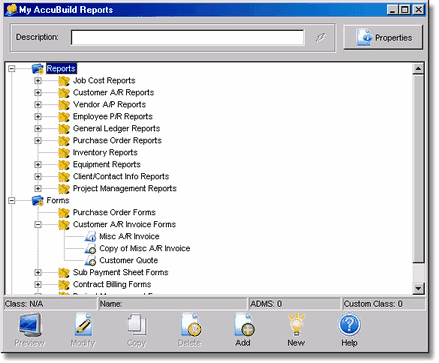Click the Copy pages icon
This screenshot has width=439, height=363.
136,325
